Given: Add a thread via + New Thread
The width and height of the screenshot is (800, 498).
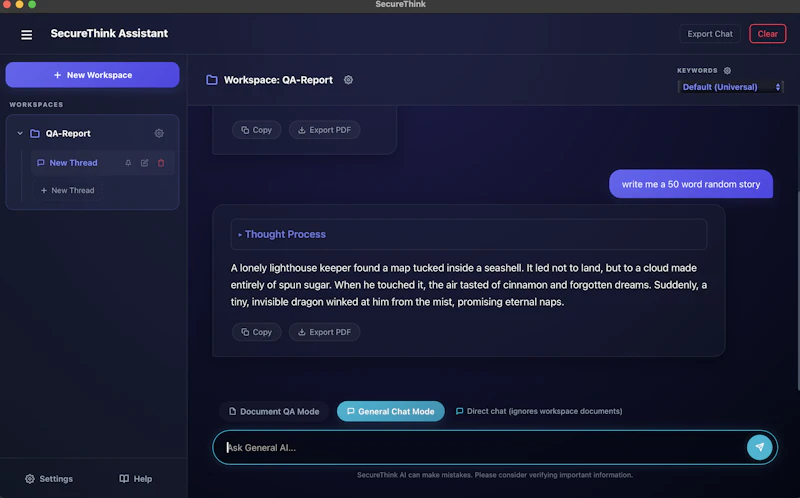Looking at the screenshot, I should (x=68, y=190).
